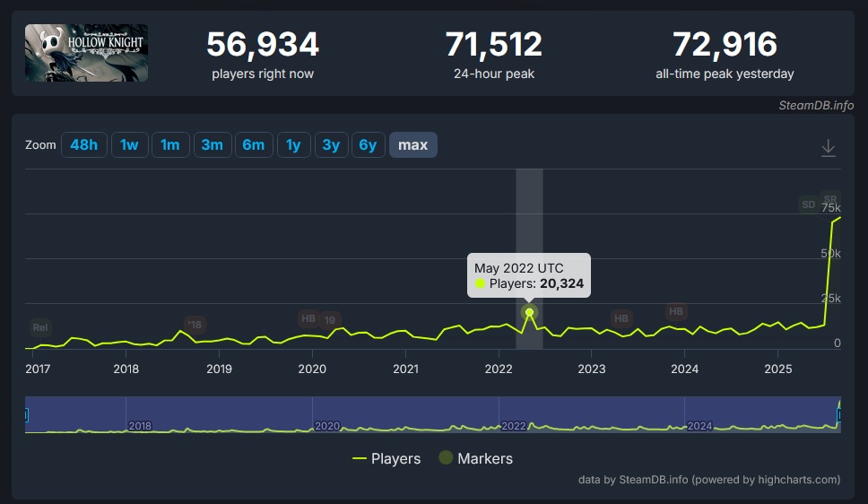Click the HB marker before 2020
Viewport: 868px width, 504px height.
click(308, 318)
